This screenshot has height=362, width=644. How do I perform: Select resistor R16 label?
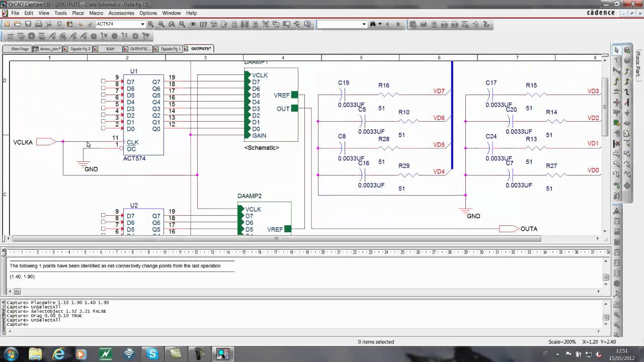[x=384, y=85]
